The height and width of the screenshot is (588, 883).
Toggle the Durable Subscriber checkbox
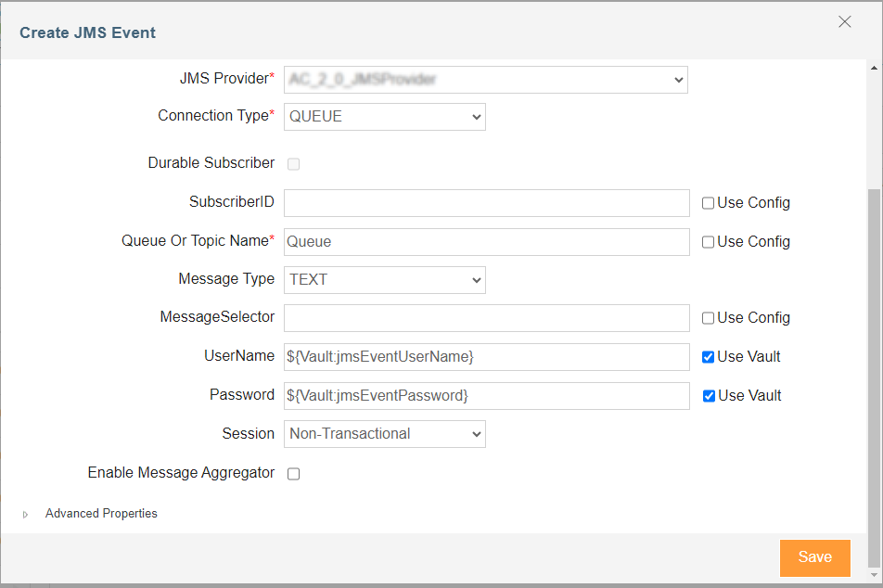[293, 164]
